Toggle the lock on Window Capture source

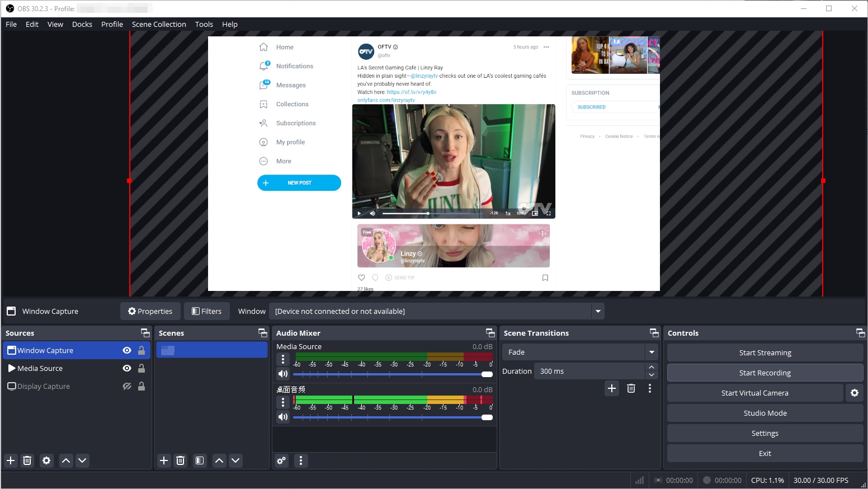tap(141, 350)
